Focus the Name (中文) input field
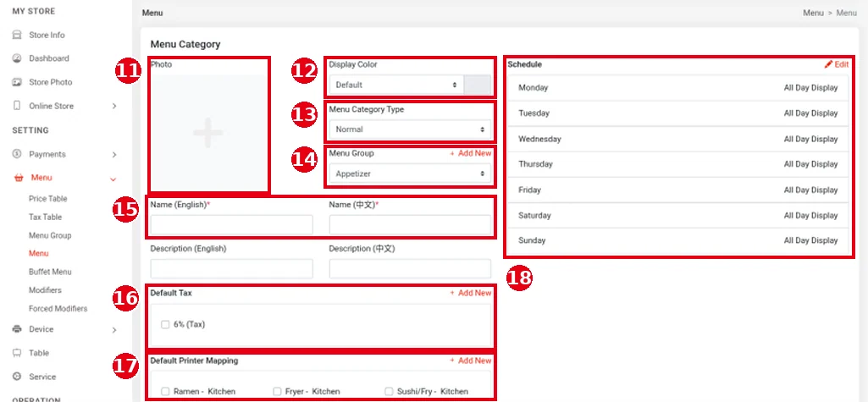 pyautogui.click(x=410, y=225)
